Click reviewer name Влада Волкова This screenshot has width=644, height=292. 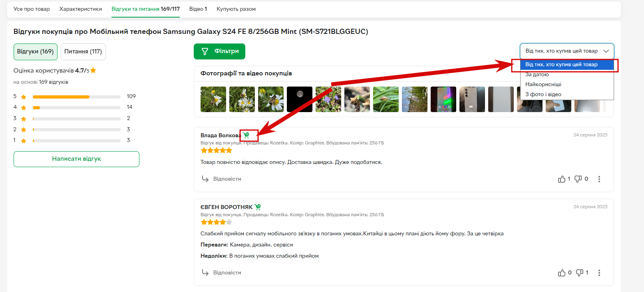pos(221,135)
